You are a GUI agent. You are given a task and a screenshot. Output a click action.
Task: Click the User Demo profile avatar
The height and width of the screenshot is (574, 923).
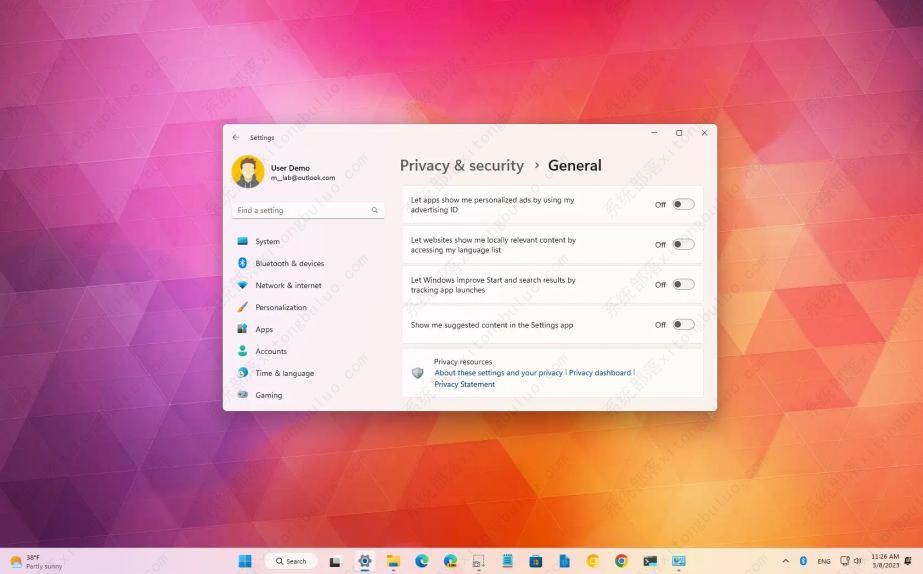click(x=248, y=172)
